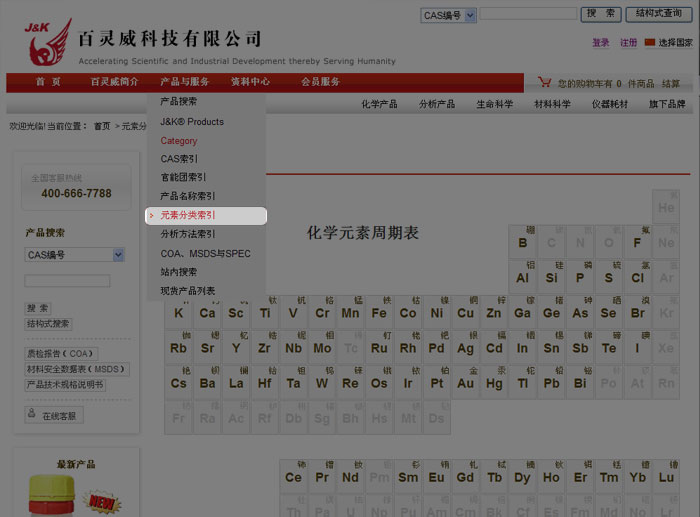Click the online customer service icon
This screenshot has width=700, height=517.
(x=32, y=413)
